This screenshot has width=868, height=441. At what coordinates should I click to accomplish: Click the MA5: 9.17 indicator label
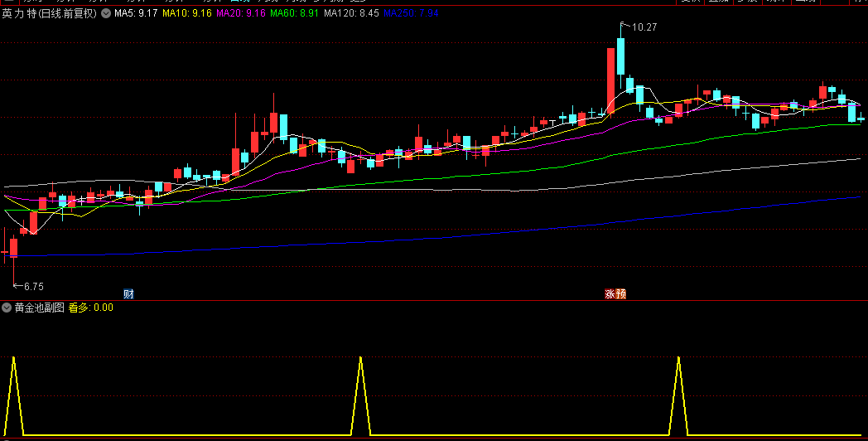click(136, 13)
